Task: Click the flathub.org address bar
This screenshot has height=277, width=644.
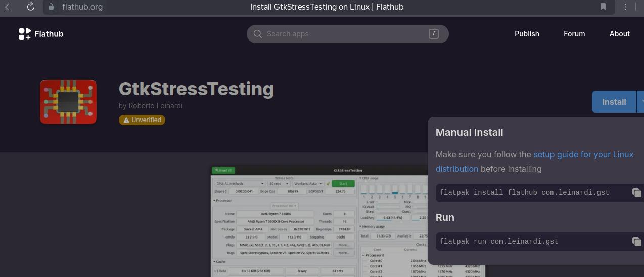Action: pos(82,7)
